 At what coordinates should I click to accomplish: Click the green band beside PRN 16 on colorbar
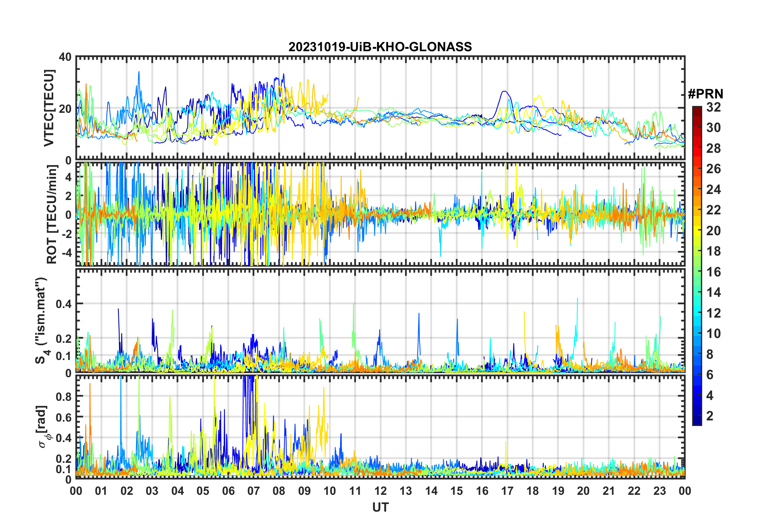697,272
